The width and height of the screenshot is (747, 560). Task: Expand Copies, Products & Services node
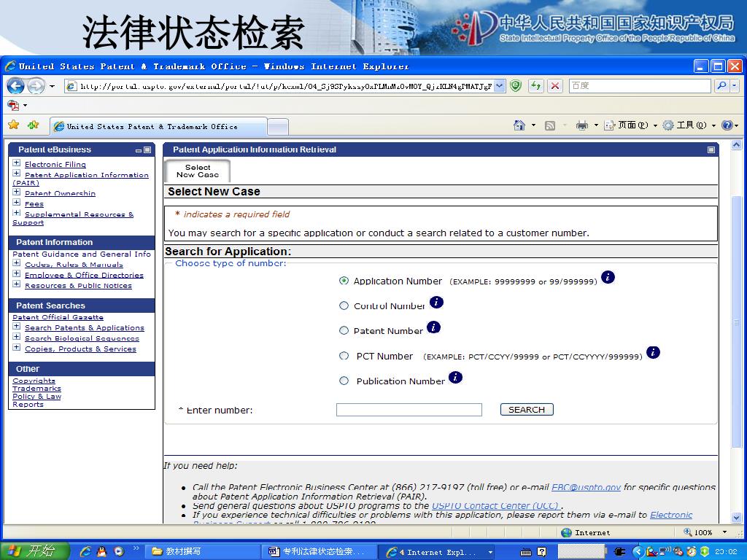click(x=17, y=347)
